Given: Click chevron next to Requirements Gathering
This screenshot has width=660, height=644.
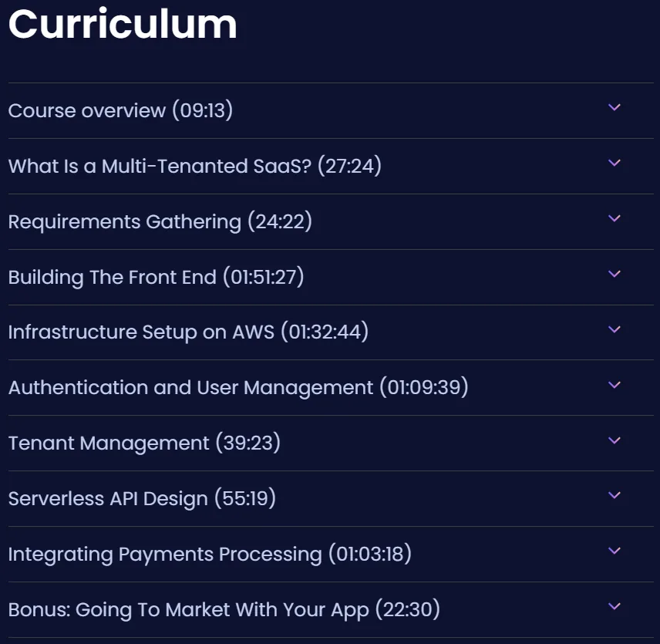Looking at the screenshot, I should [614, 218].
